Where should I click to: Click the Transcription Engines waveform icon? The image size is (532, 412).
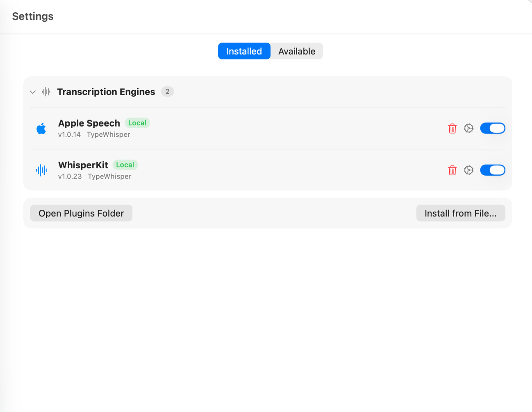pyautogui.click(x=46, y=92)
